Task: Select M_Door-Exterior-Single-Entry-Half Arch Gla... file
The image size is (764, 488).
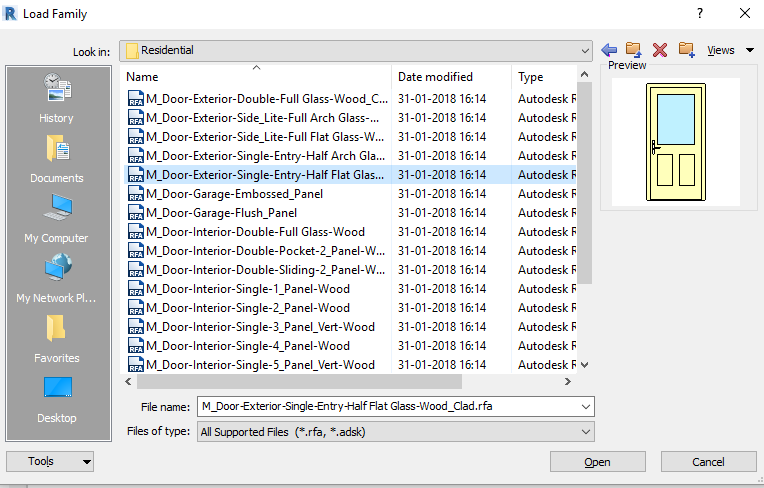Action: point(266,156)
